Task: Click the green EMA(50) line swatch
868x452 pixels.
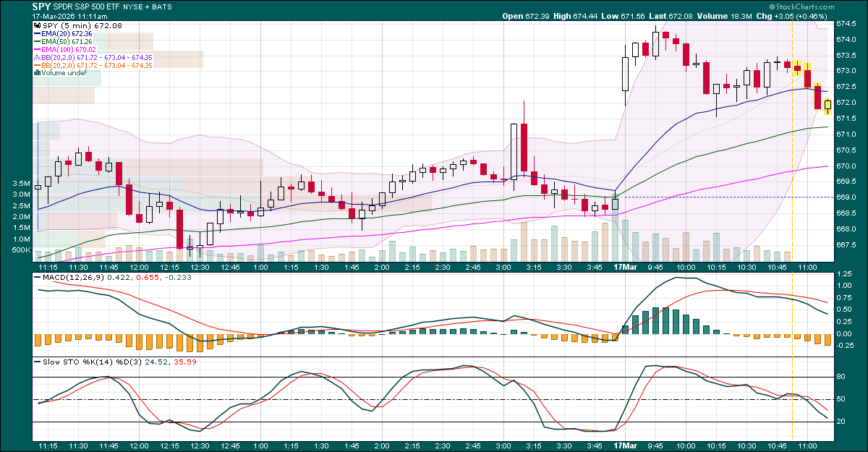Action: [x=37, y=42]
